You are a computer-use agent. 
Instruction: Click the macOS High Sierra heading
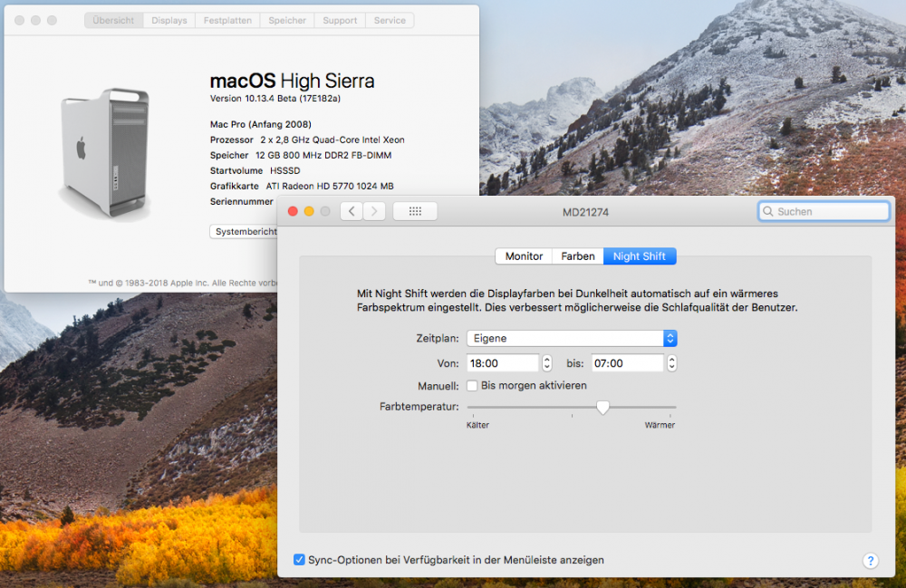[292, 81]
